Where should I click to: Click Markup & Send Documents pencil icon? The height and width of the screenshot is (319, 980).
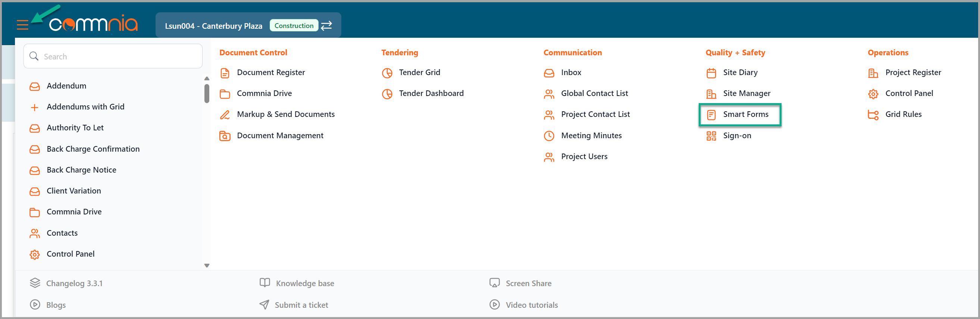click(x=225, y=115)
